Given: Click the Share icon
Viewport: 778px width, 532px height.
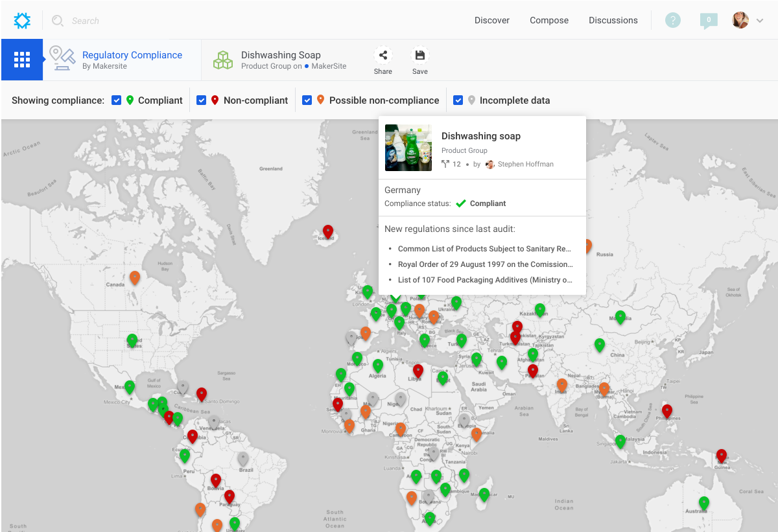Looking at the screenshot, I should (383, 55).
